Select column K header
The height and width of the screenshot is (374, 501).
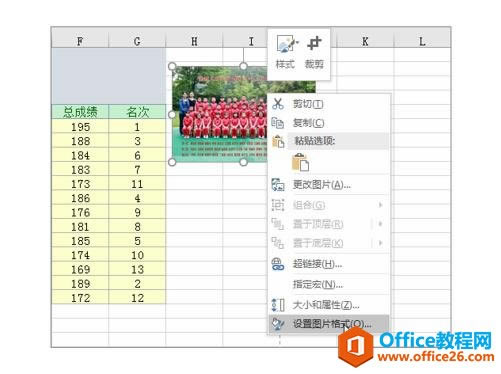[365, 41]
